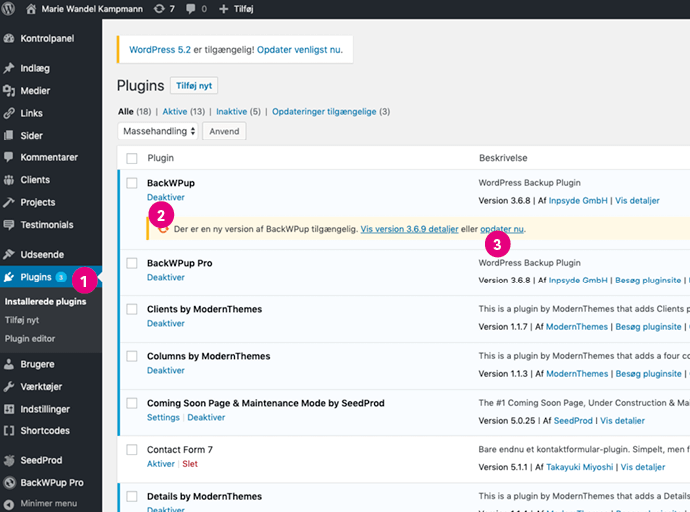Click the Kontrolpanel dashboard icon

pos(9,38)
